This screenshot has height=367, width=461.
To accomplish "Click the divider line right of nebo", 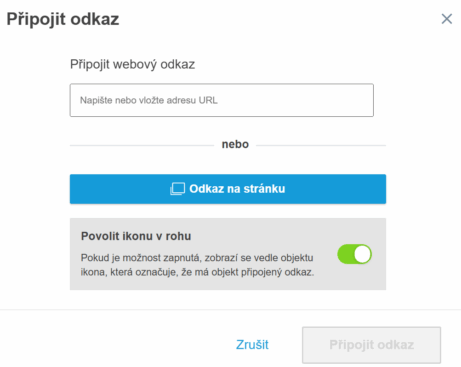I will click(x=321, y=145).
